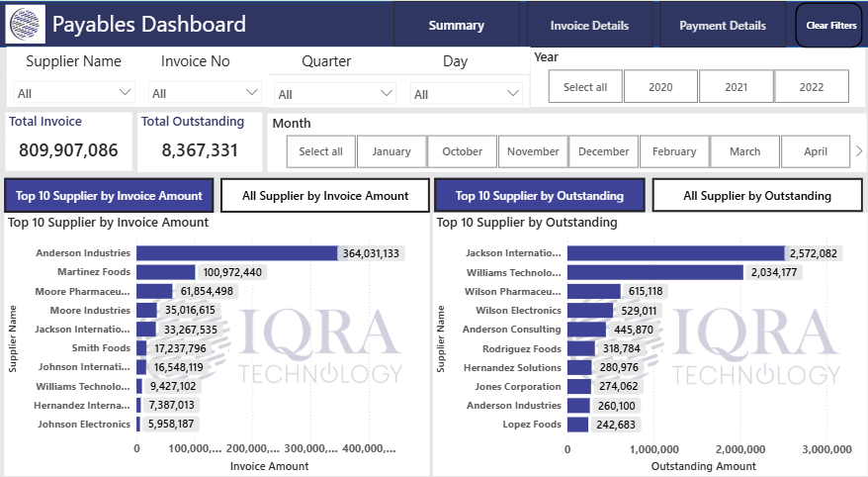Click the 33,267,535 data label
The width and height of the screenshot is (868, 477).
point(191,330)
